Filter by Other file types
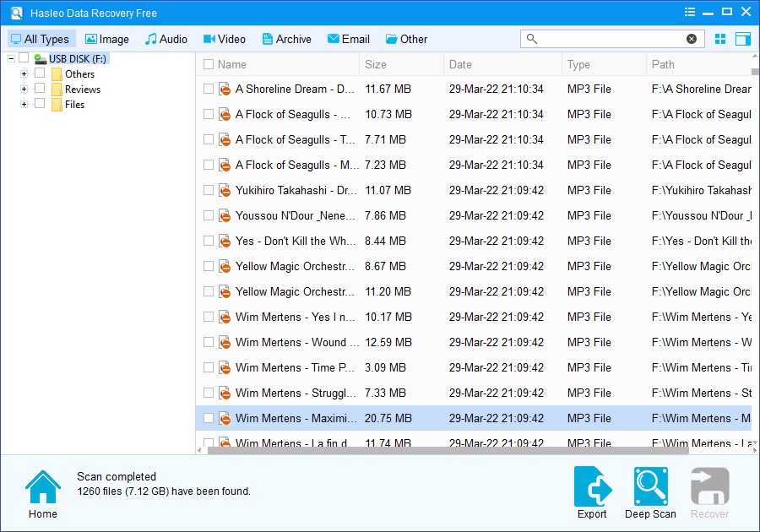The image size is (760, 532). [x=407, y=39]
